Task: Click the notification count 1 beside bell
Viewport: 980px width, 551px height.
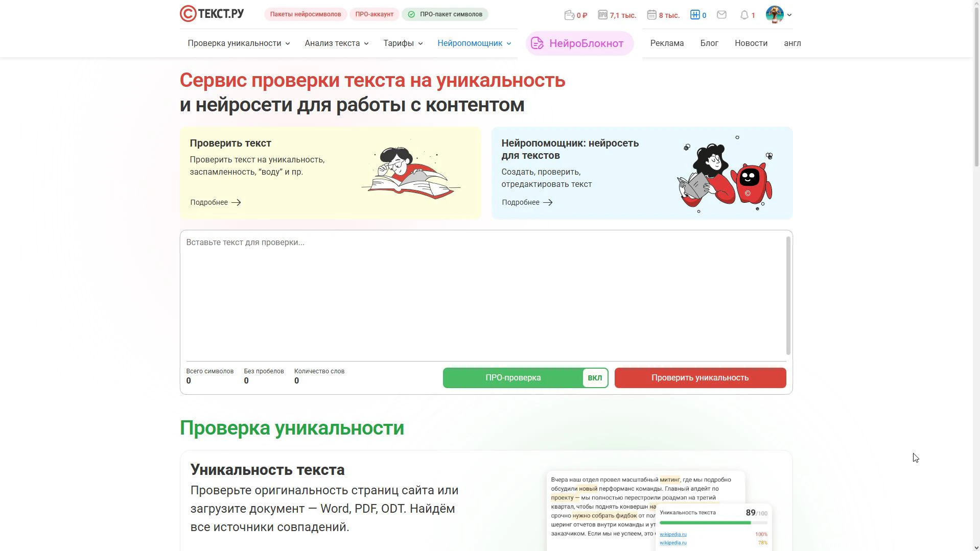Action: coord(753,15)
